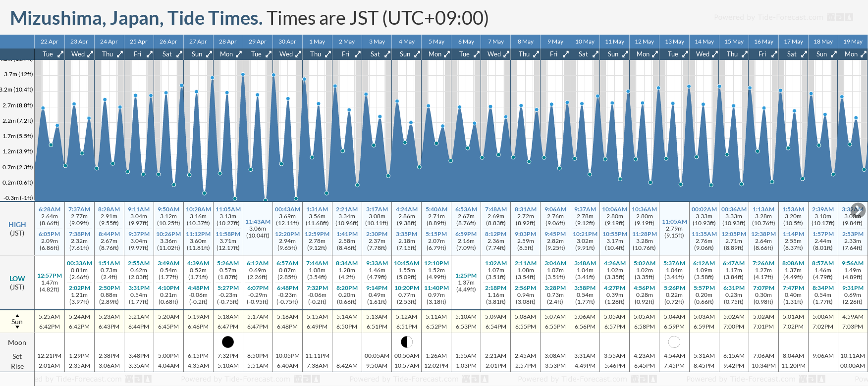Expand the Thu 8 May day view
This screenshot has width=868, height=386.
(x=536, y=54)
